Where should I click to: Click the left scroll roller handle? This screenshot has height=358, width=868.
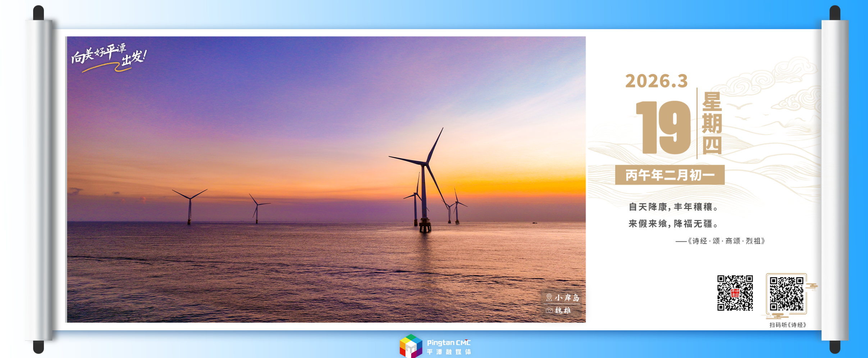(39, 180)
